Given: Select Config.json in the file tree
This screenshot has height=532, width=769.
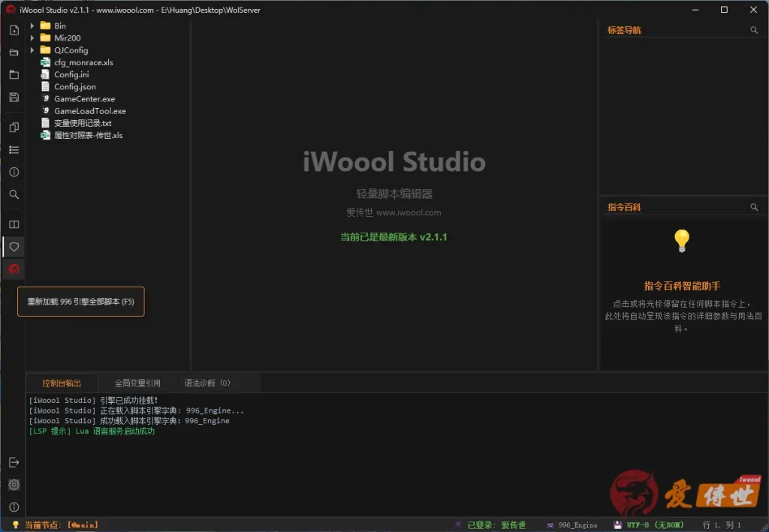Looking at the screenshot, I should click(75, 87).
